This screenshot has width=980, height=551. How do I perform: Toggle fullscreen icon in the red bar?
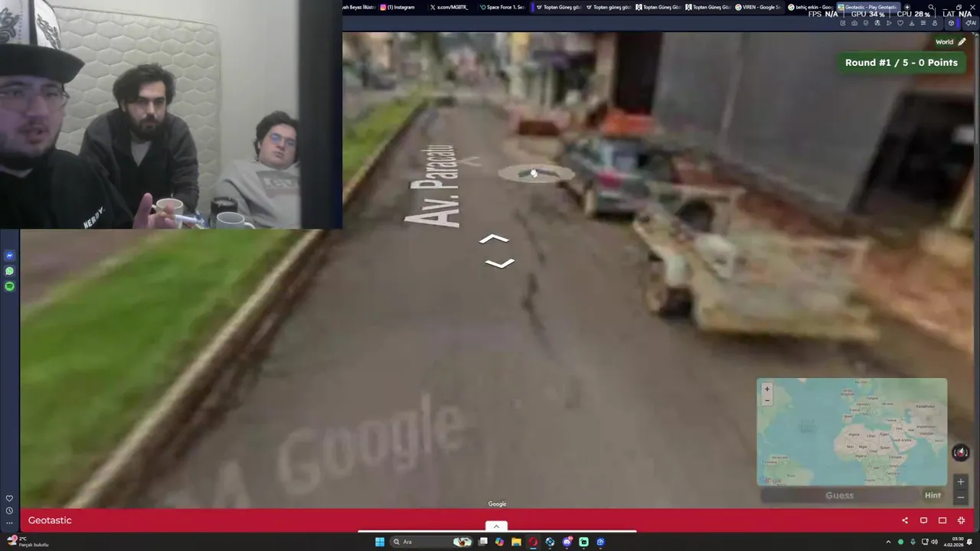961,520
